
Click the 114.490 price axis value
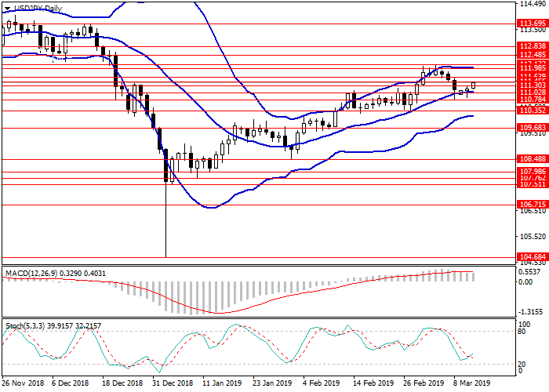533,5
